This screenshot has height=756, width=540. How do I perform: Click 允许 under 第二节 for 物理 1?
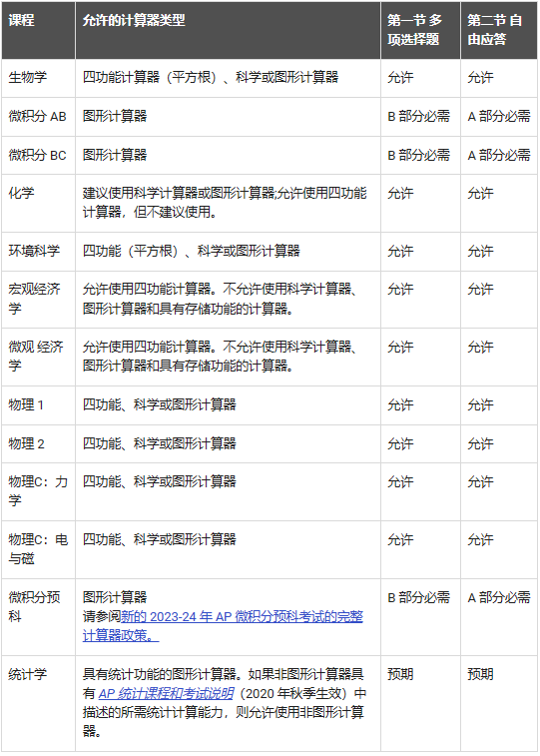(x=480, y=404)
